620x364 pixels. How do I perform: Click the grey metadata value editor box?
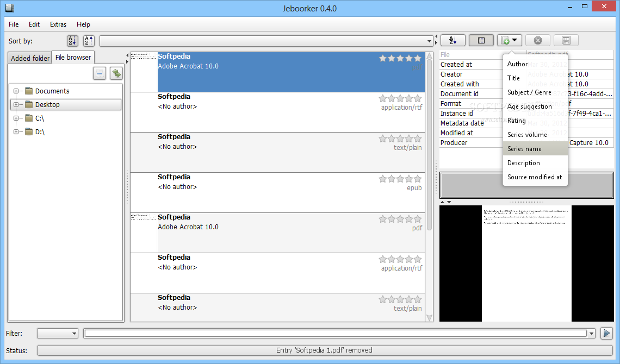(526, 185)
